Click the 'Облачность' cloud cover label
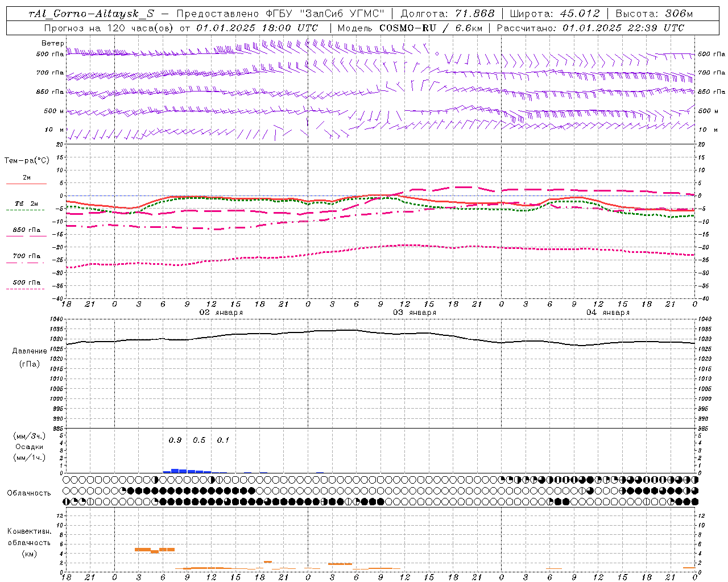 click(x=28, y=493)
